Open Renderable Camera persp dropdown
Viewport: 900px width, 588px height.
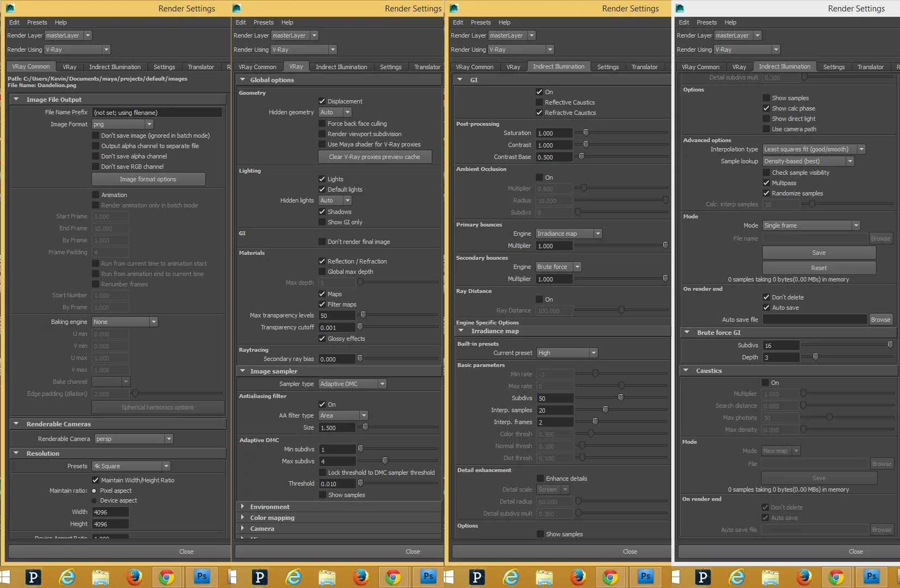tap(133, 439)
